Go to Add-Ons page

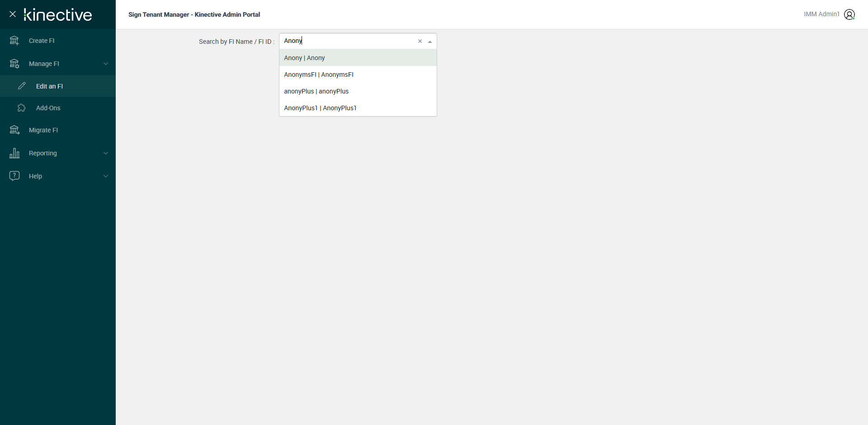coord(58,108)
